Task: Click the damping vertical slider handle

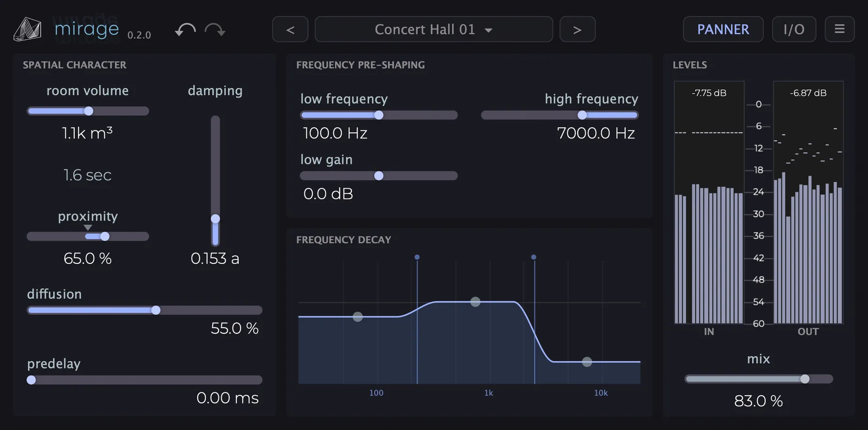Action: click(215, 219)
